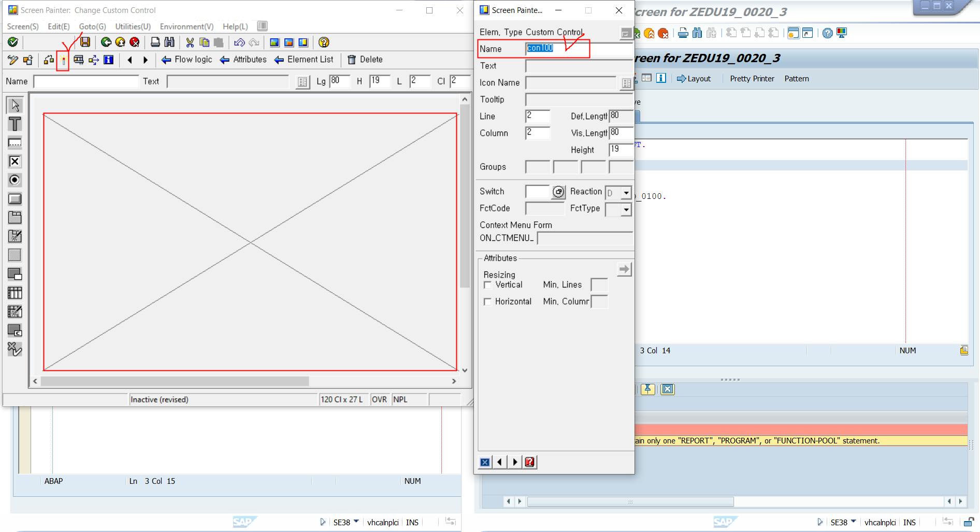Open the FctType dropdown
Screen dimensions: 980x532
(626, 209)
